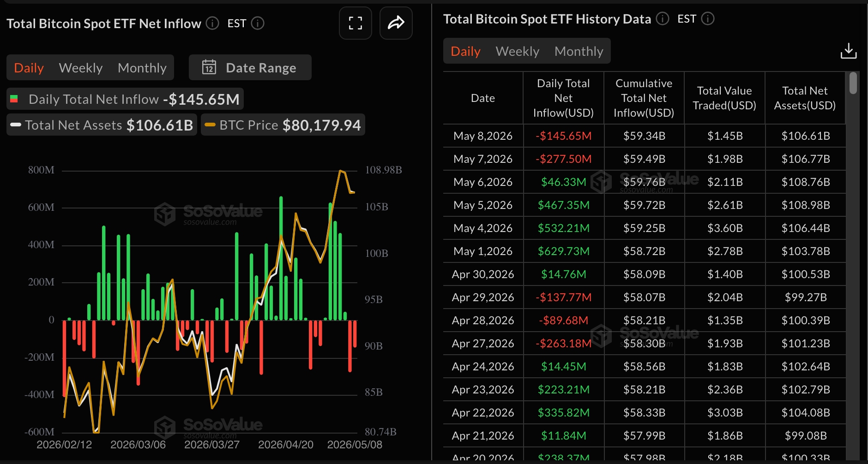Click the Daily Total Net Inflow column header

(563, 98)
